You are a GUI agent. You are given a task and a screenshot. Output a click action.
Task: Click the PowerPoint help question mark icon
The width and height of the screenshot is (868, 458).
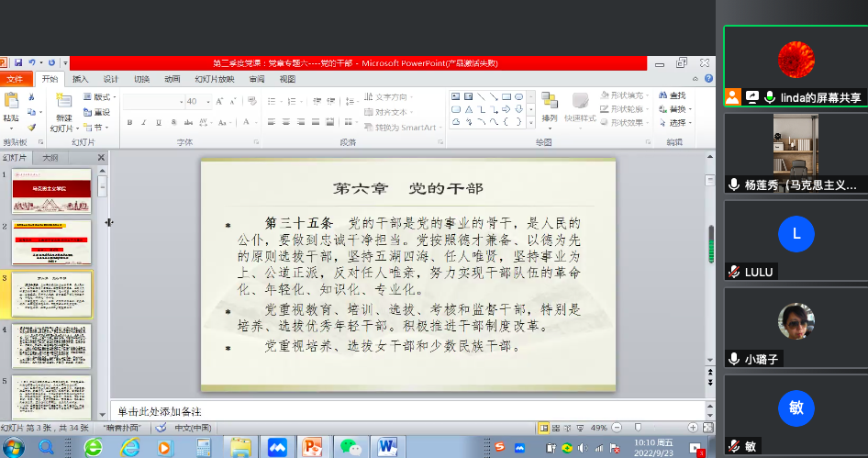708,79
